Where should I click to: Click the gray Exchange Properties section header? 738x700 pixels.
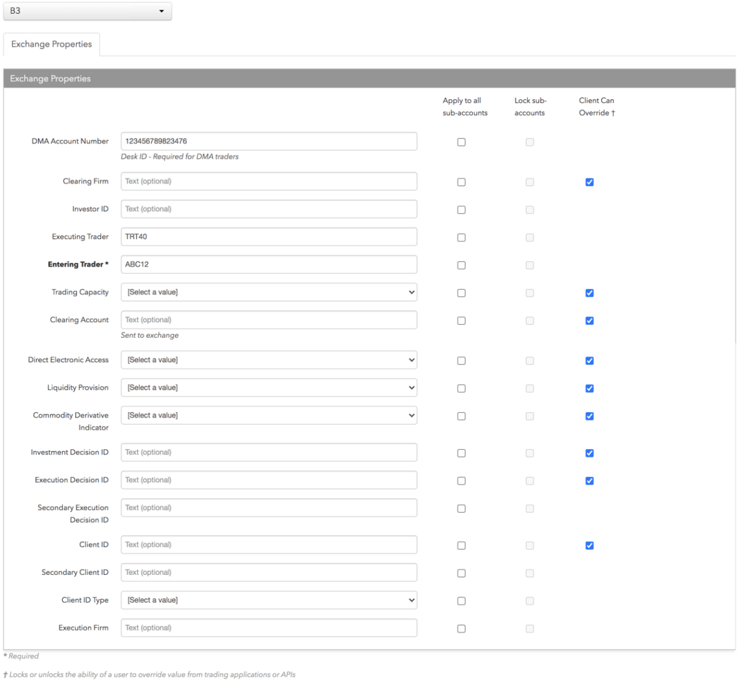370,78
